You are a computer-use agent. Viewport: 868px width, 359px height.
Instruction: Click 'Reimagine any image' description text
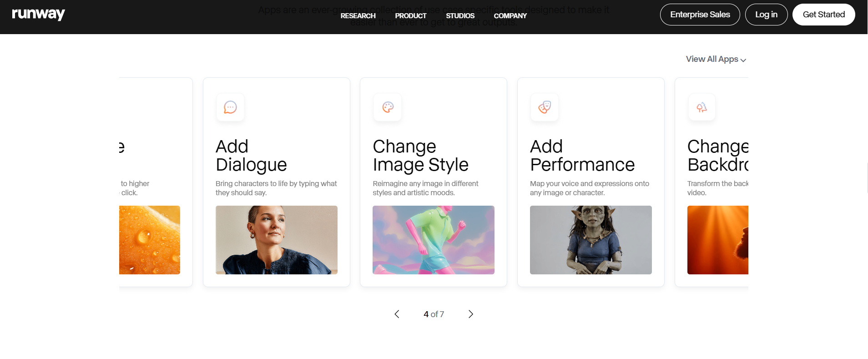(x=425, y=188)
